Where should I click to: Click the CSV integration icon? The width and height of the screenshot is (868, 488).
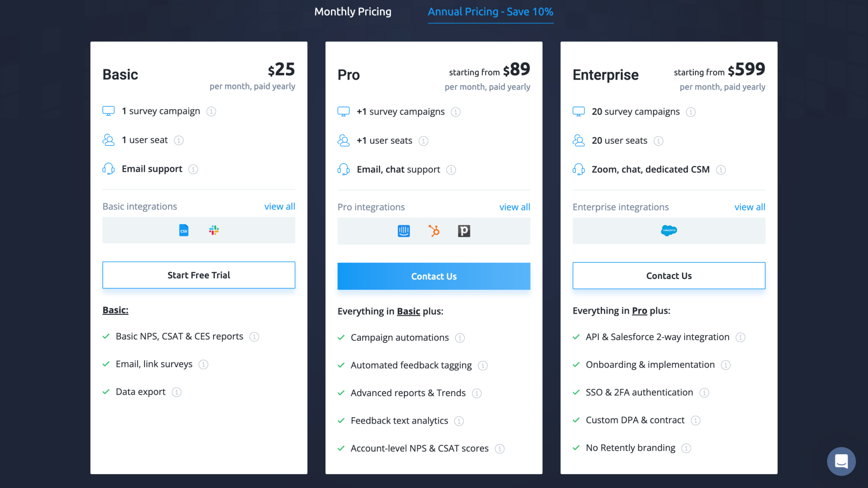pyautogui.click(x=184, y=230)
